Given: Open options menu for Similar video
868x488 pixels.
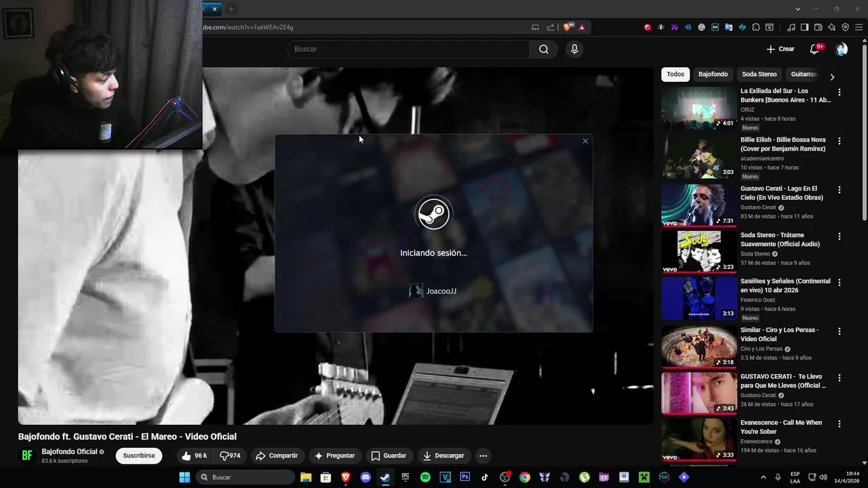Looking at the screenshot, I should (x=840, y=331).
